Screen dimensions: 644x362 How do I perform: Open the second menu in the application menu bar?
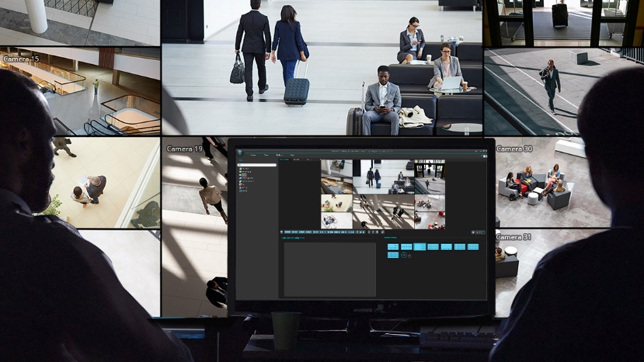[266, 155]
